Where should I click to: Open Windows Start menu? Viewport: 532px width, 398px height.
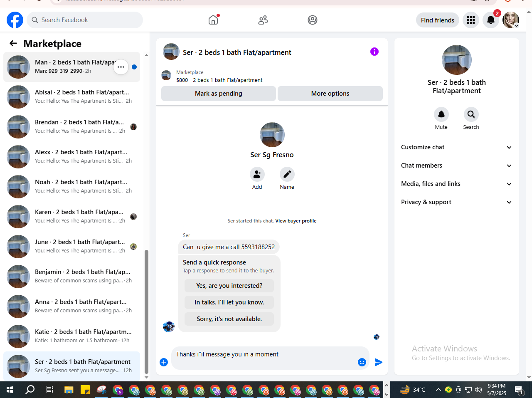10,390
